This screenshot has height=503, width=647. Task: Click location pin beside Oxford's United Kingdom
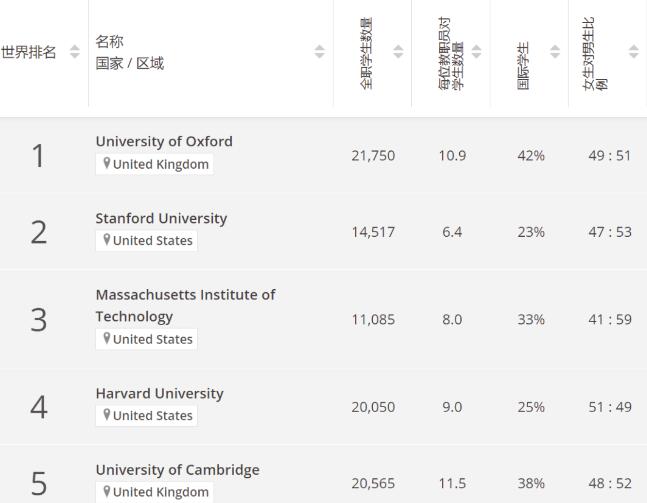pyautogui.click(x=106, y=165)
